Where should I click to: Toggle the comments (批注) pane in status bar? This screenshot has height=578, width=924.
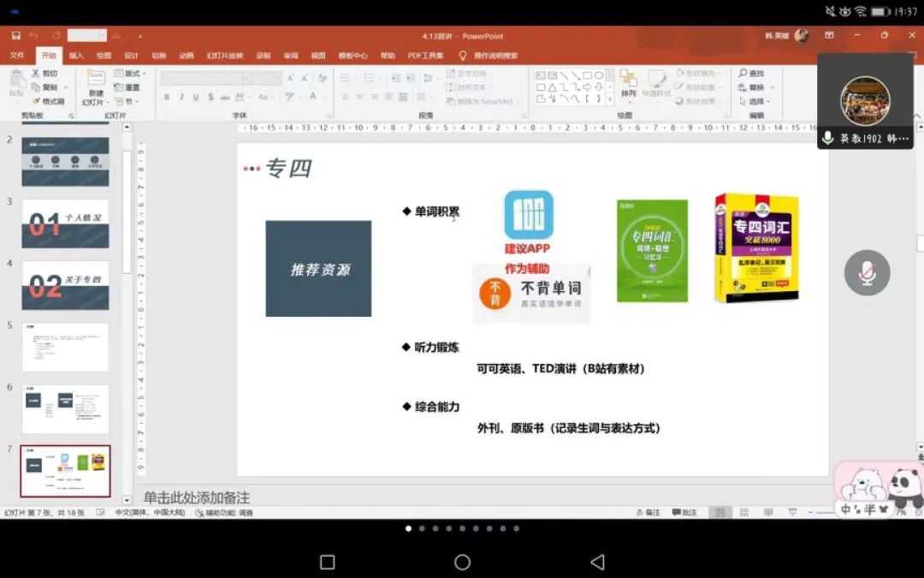point(684,512)
